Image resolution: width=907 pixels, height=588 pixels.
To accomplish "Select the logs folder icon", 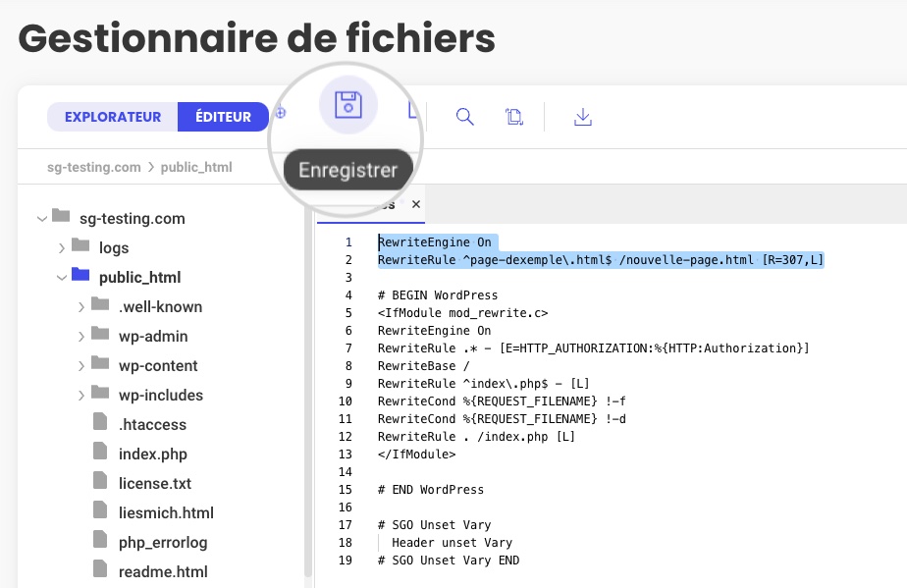I will (x=80, y=245).
